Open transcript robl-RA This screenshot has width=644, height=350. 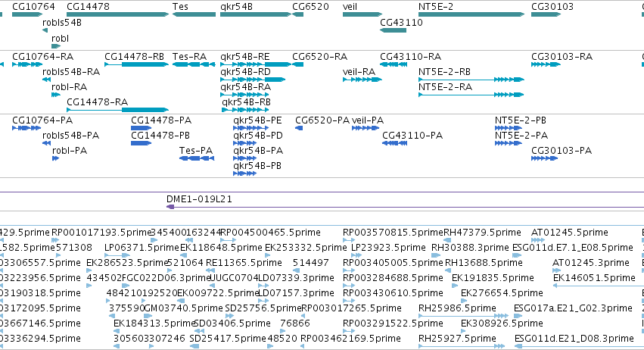pyautogui.click(x=69, y=87)
